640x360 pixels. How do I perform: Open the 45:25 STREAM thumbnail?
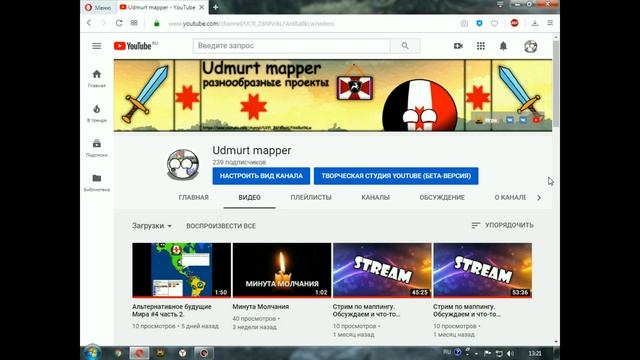382,270
